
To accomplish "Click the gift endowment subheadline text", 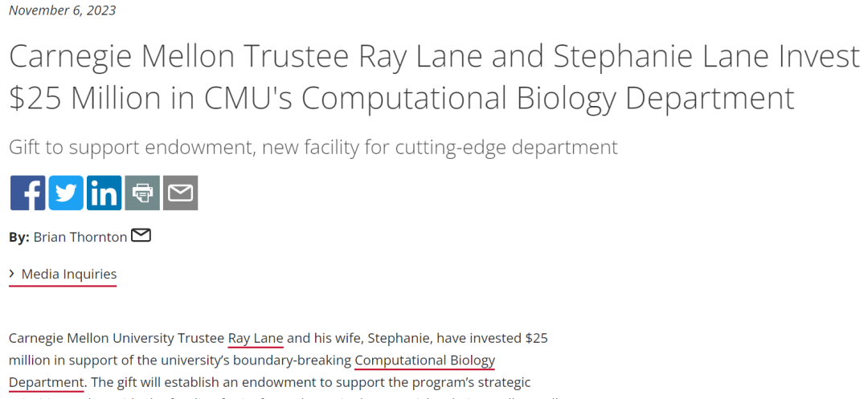I will pos(313,147).
